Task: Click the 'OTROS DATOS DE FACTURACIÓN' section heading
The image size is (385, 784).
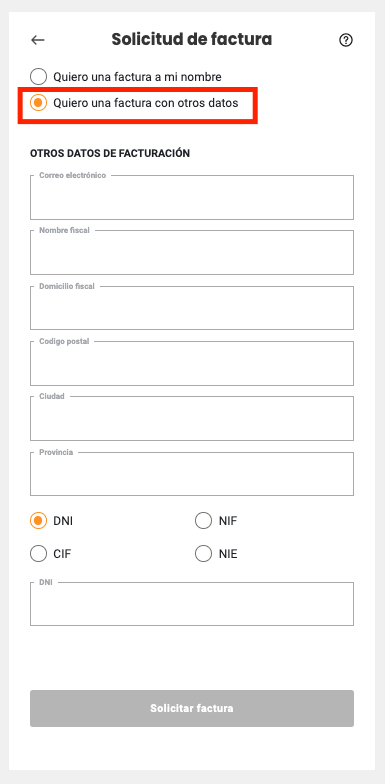Action: tap(110, 154)
